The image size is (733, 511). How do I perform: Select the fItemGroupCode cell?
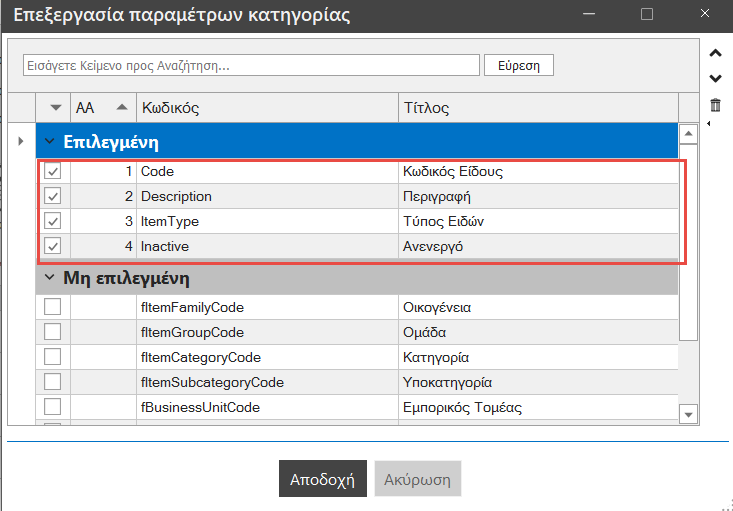tap(267, 332)
